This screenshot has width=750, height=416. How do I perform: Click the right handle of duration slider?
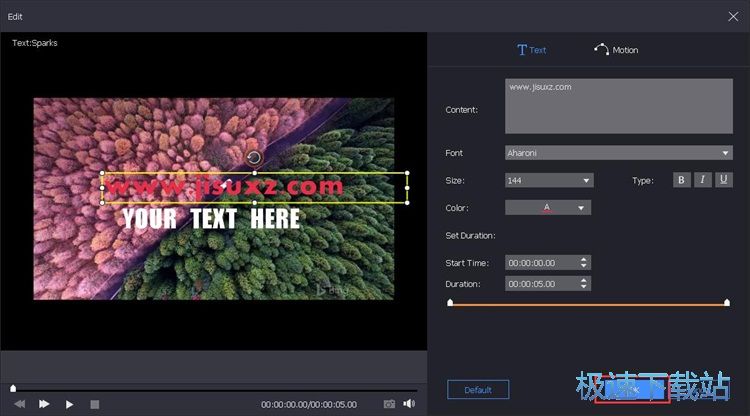pos(727,302)
